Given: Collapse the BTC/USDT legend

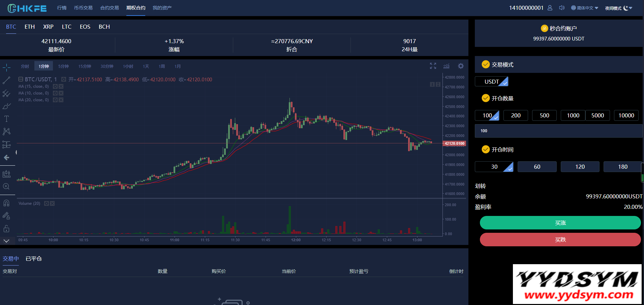Looking at the screenshot, I should pyautogui.click(x=21, y=79).
